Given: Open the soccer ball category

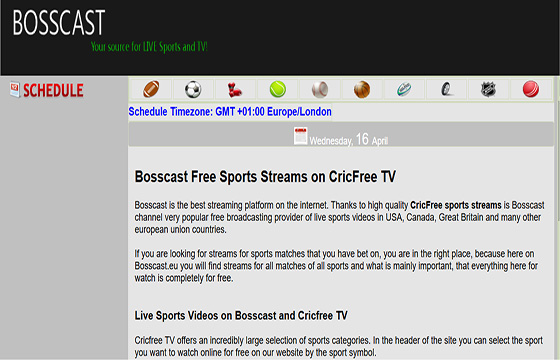Looking at the screenshot, I should tap(193, 89).
